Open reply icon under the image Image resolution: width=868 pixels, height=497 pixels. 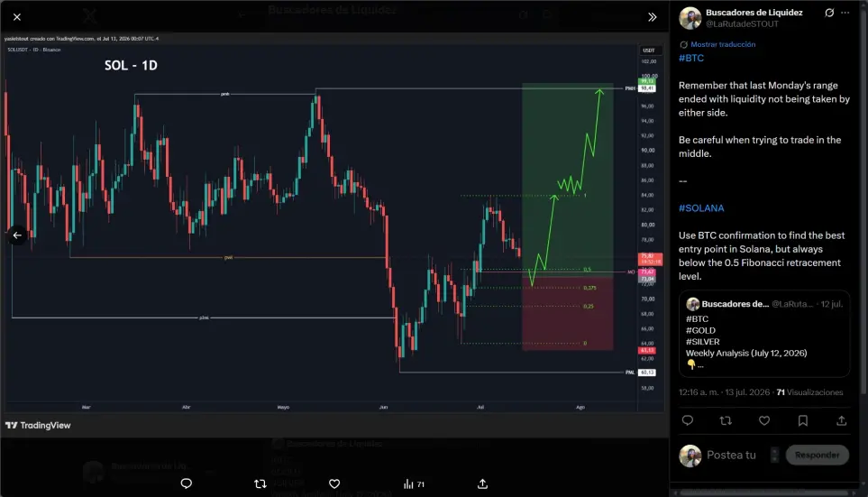point(186,483)
